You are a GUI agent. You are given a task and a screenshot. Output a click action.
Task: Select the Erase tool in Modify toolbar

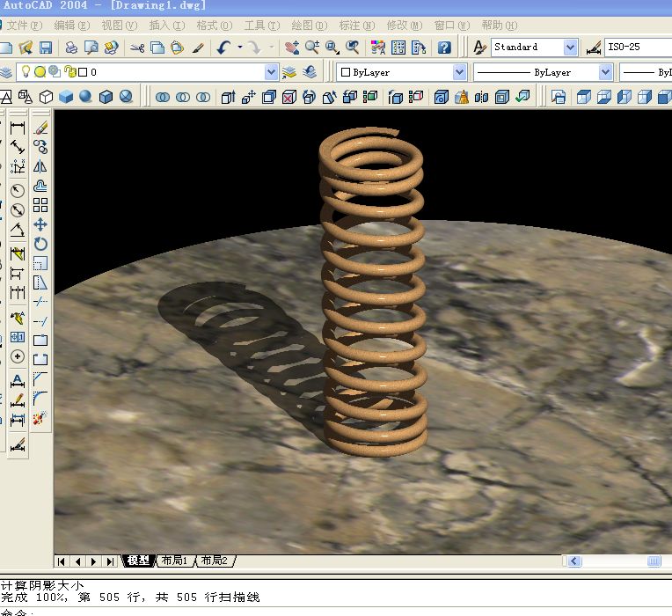click(40, 128)
